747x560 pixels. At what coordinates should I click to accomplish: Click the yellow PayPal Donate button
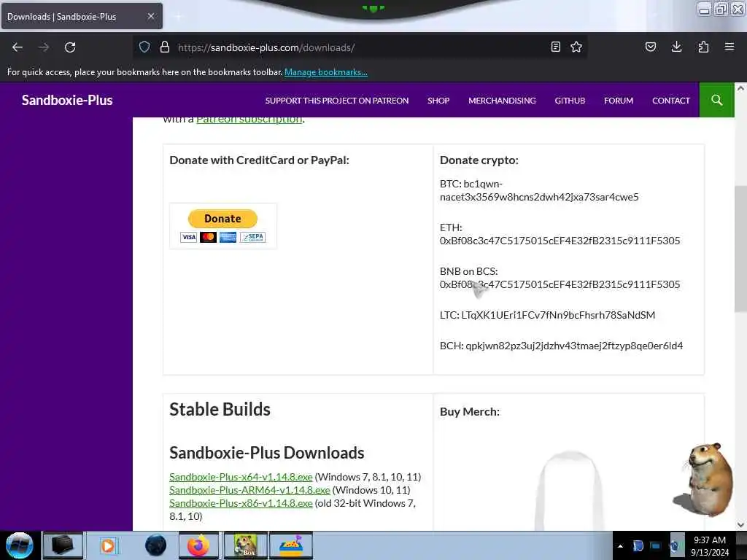point(222,219)
